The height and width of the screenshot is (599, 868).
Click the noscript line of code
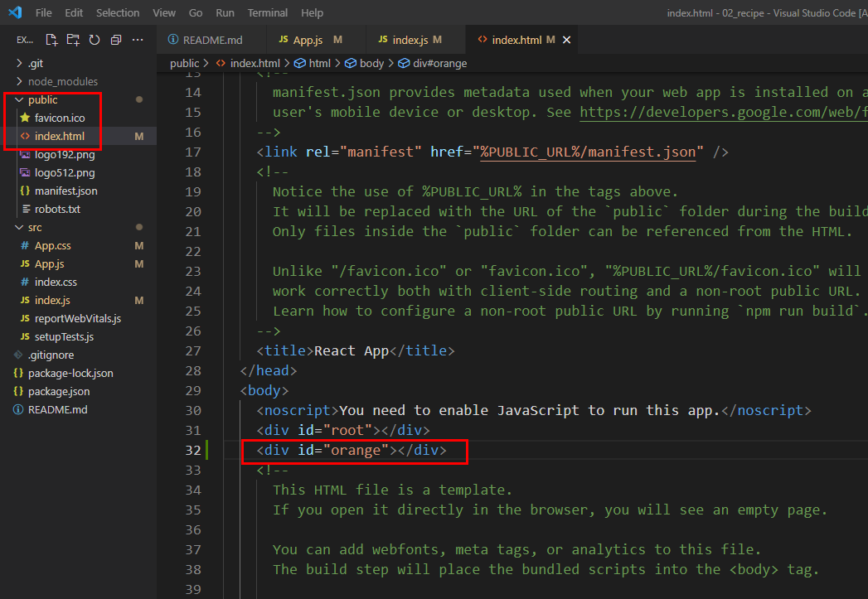(x=534, y=410)
